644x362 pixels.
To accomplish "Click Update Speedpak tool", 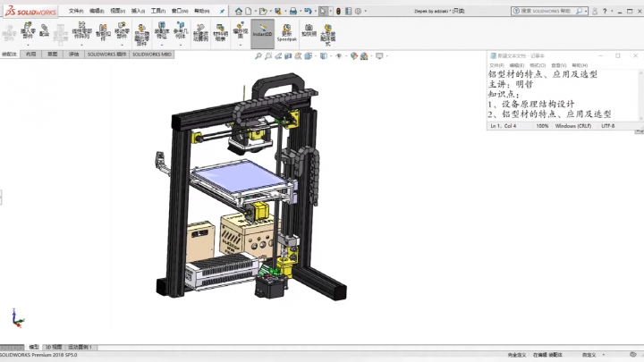I will [x=286, y=33].
